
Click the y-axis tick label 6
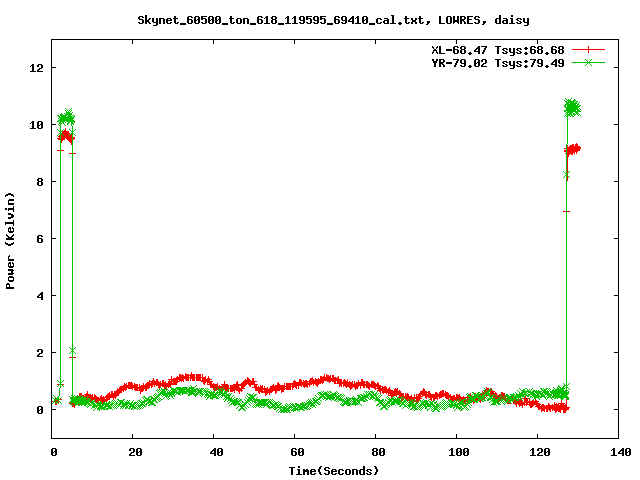point(40,239)
